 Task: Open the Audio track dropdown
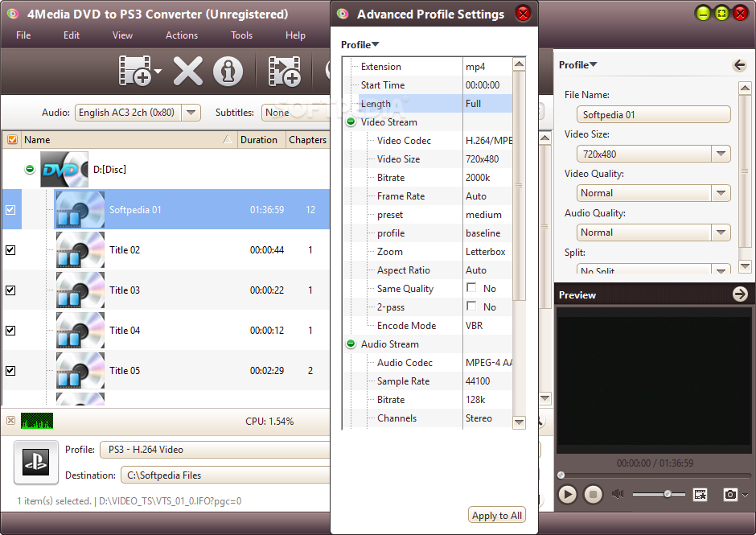coord(191,113)
